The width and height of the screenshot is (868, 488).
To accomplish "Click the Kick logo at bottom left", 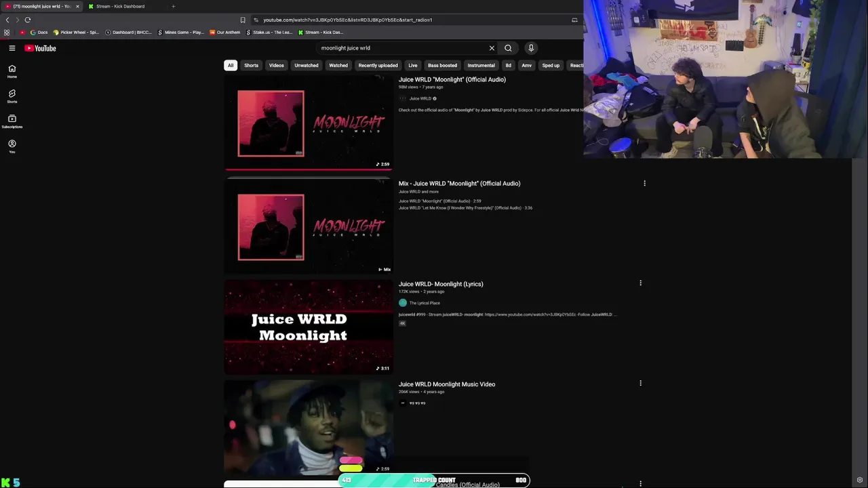I will point(6,483).
